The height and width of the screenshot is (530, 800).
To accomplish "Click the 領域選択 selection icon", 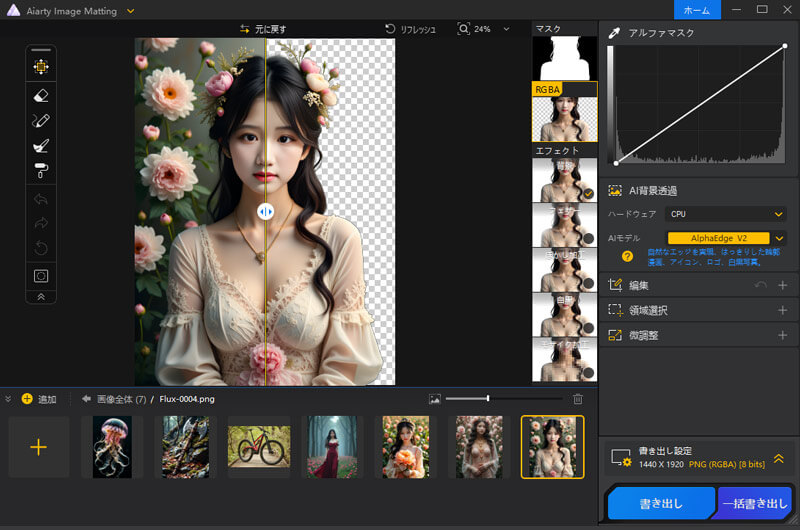I will tap(615, 310).
